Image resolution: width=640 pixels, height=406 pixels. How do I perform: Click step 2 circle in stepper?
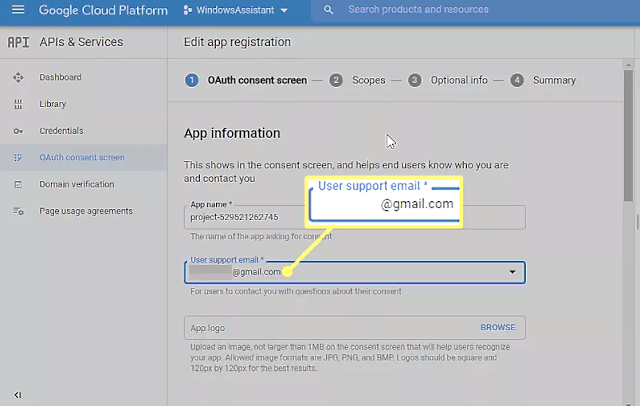point(336,80)
